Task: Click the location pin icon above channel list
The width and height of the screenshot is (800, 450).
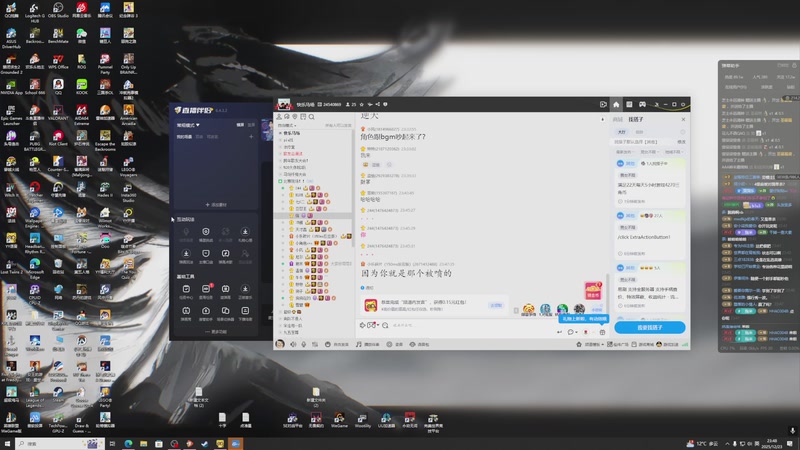Action: tap(294, 117)
